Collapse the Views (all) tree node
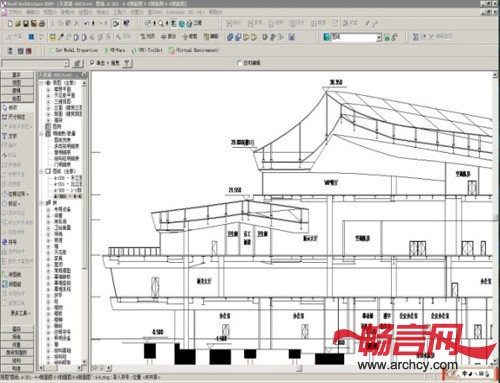Viewport: 500px width, 383px height. [x=42, y=83]
